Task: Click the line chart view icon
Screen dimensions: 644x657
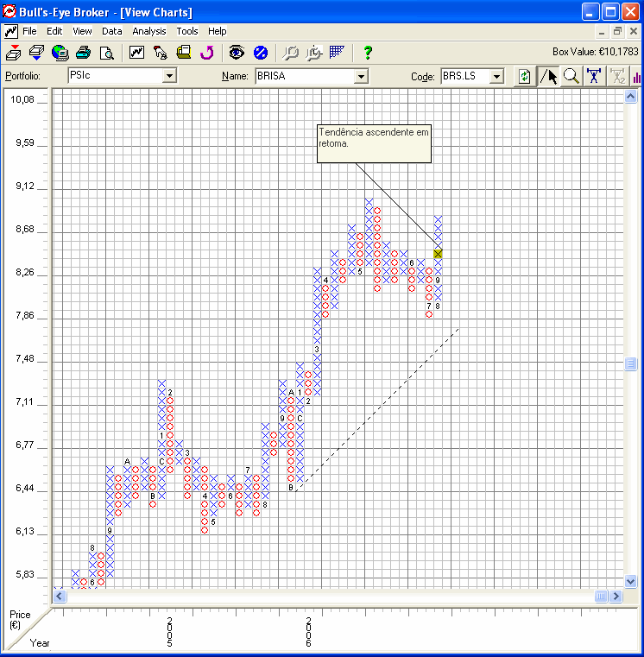Action: tap(136, 53)
